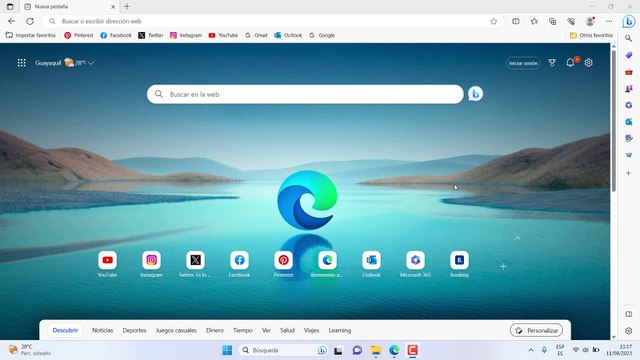The height and width of the screenshot is (360, 640).
Task: Open the Microsoft 365 quick link tile
Action: click(x=416, y=260)
